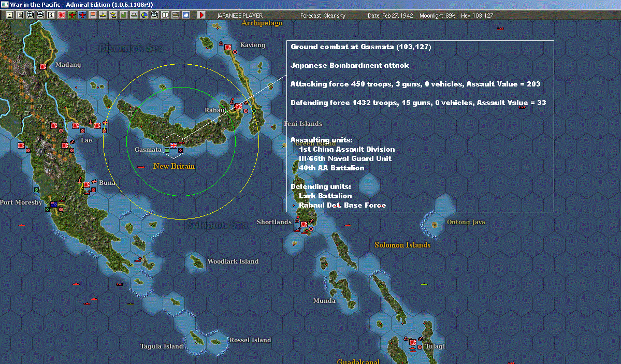Select the red plane on green icon

coord(72,15)
